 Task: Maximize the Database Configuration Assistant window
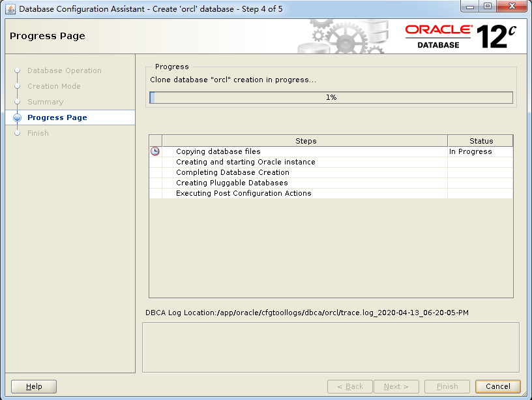click(488, 7)
